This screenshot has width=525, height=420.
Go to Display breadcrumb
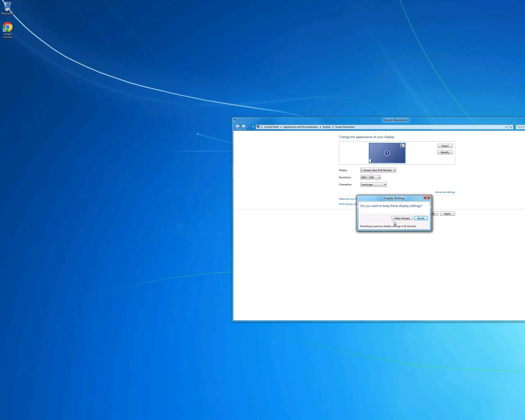326,127
